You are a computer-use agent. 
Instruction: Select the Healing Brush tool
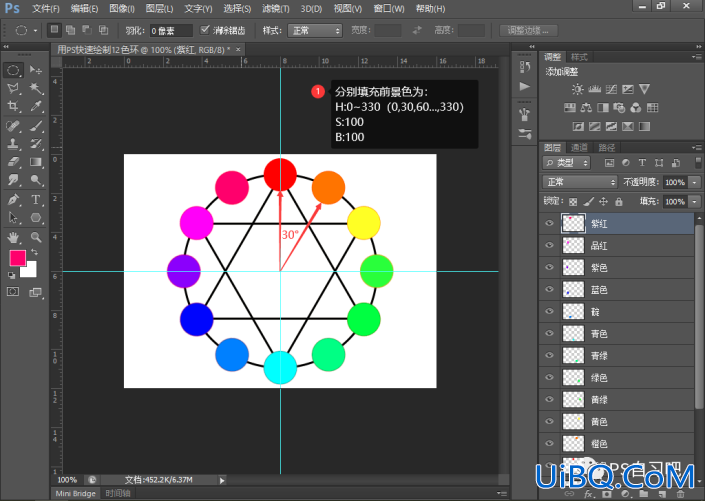(x=13, y=125)
